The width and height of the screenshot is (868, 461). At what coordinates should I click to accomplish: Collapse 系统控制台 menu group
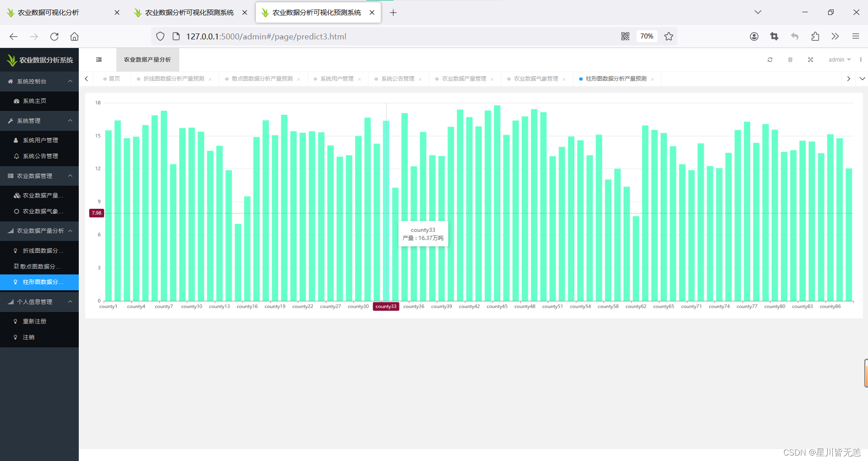[39, 82]
